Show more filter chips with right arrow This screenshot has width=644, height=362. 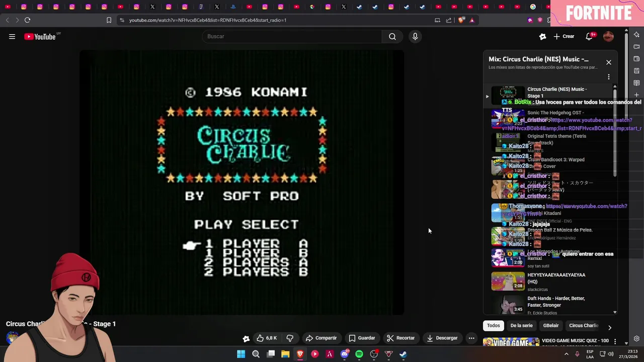[x=610, y=327]
